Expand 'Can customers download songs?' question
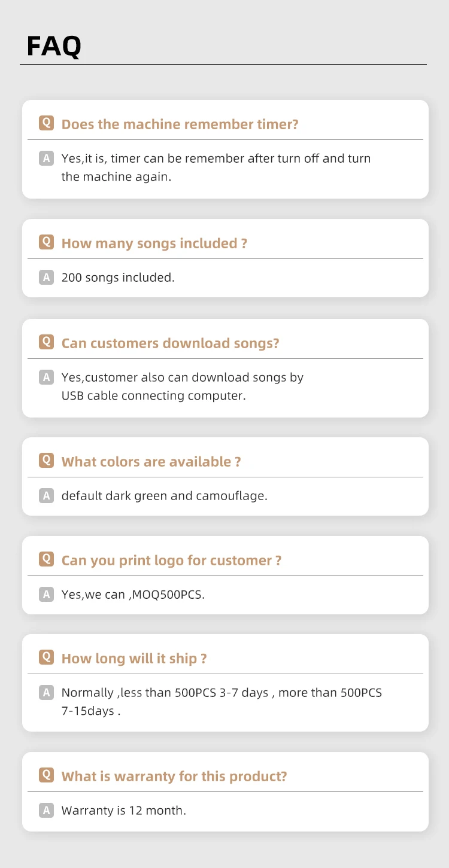 170,343
